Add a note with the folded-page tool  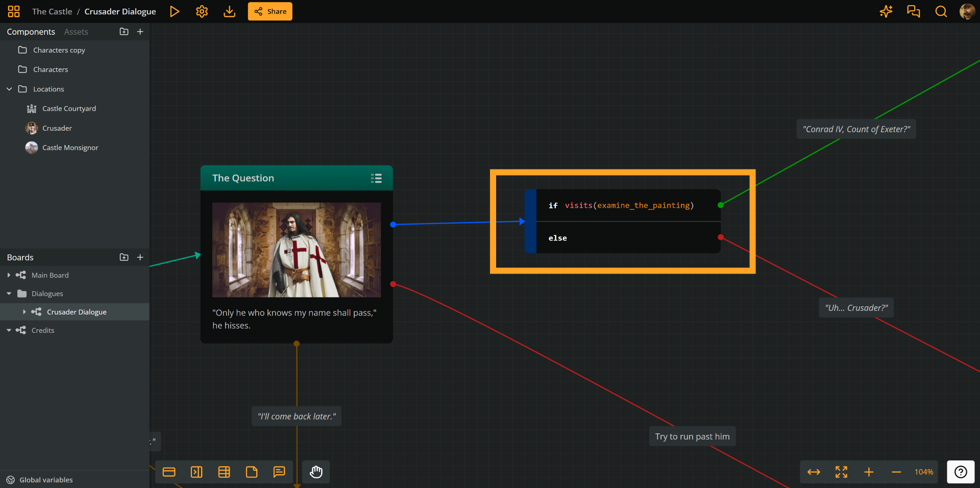[252, 472]
